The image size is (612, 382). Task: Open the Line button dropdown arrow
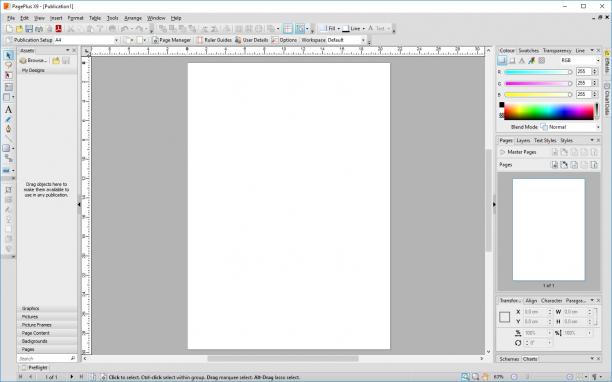[363, 29]
